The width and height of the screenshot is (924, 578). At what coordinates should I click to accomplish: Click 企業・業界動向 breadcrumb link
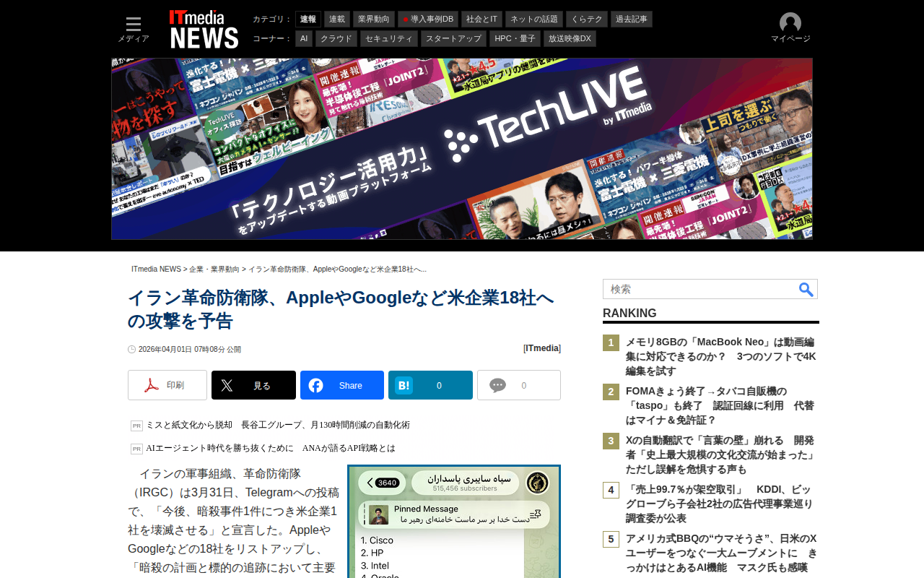click(x=214, y=269)
